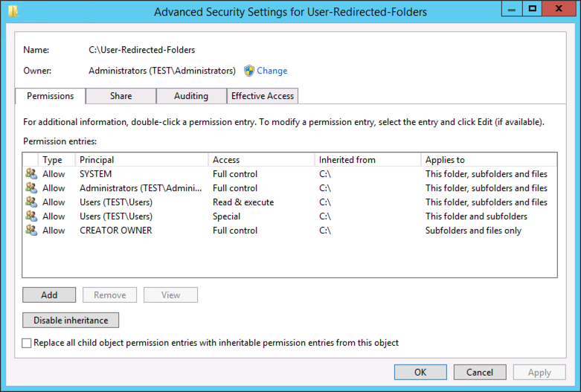Select the Read & execute access cell
Image resolution: width=581 pixels, height=392 pixels.
(243, 202)
